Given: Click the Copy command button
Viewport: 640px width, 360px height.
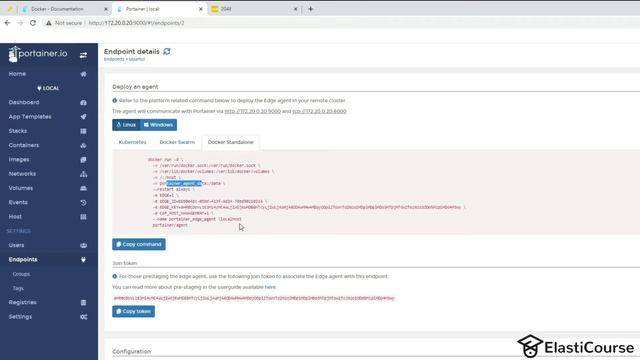Looking at the screenshot, I should click(x=139, y=244).
